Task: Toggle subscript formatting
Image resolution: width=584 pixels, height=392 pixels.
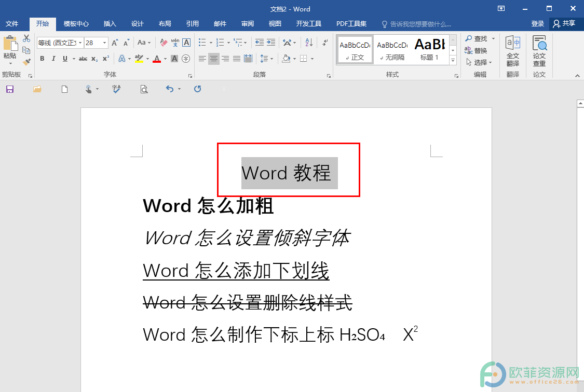Action: [94, 59]
